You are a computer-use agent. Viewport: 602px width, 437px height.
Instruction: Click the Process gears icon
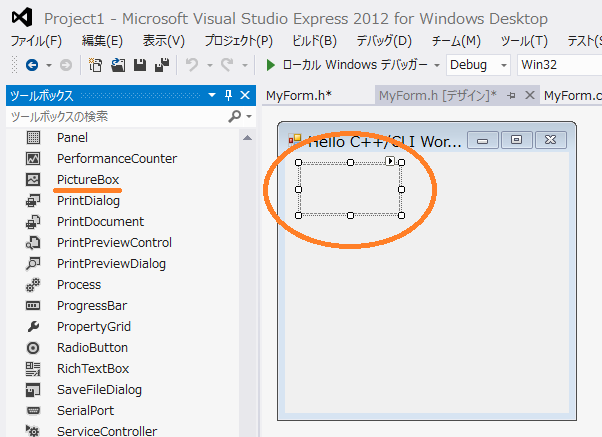pyautogui.click(x=33, y=285)
